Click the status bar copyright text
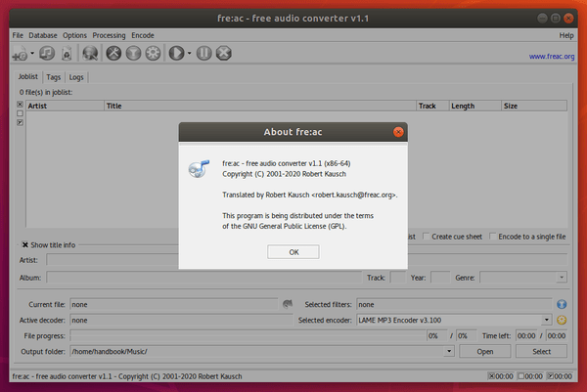Screen dimensions: 587x392 click(x=127, y=376)
